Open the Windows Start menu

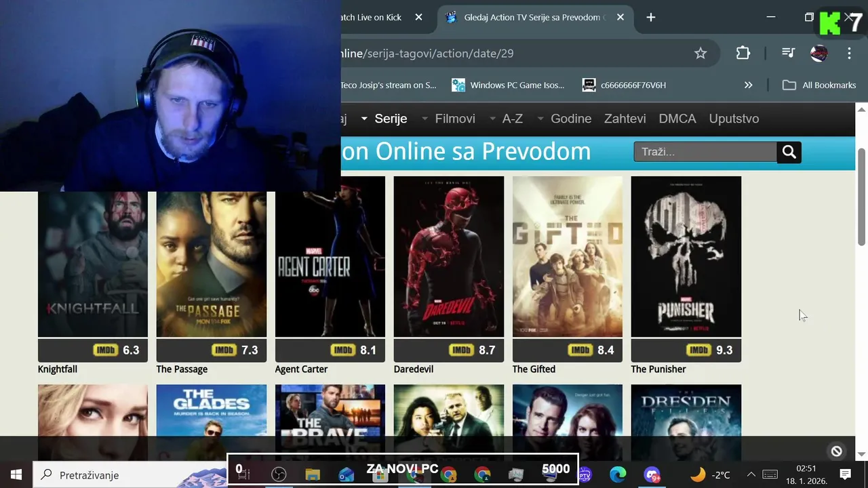tap(16, 474)
